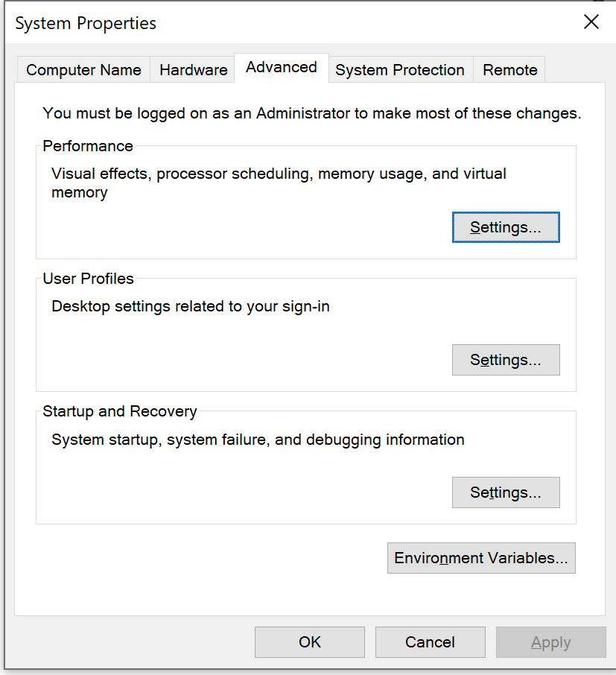Click the Environment Variables button
Viewport: 616px width, 675px height.
(480, 558)
